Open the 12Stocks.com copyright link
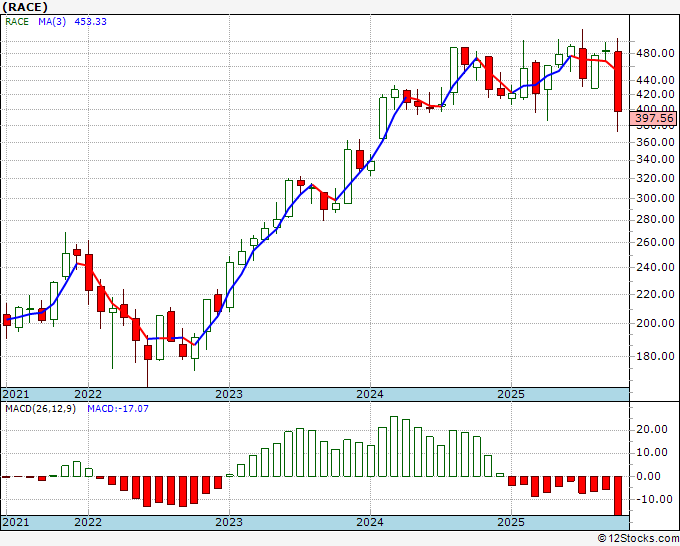Viewport: 680px width, 546px height. (x=638, y=539)
